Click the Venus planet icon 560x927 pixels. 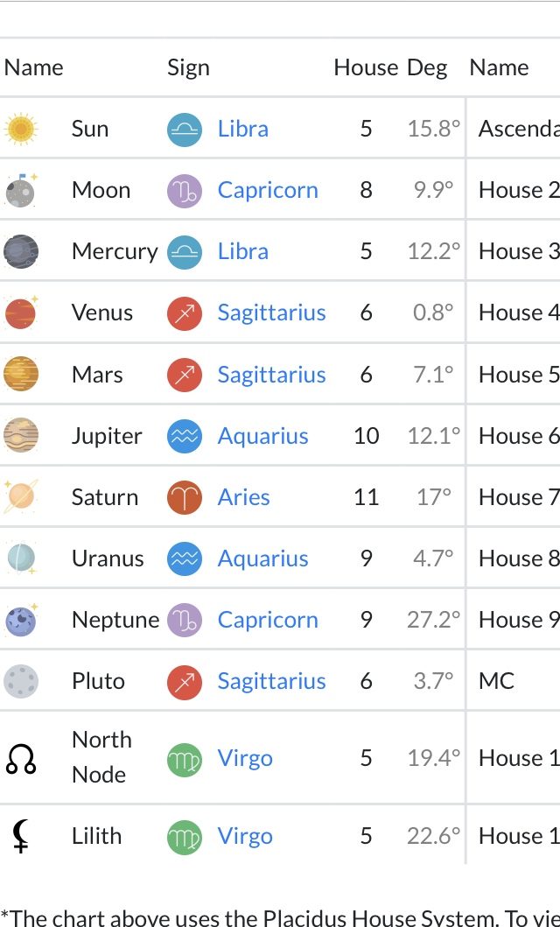point(20,313)
